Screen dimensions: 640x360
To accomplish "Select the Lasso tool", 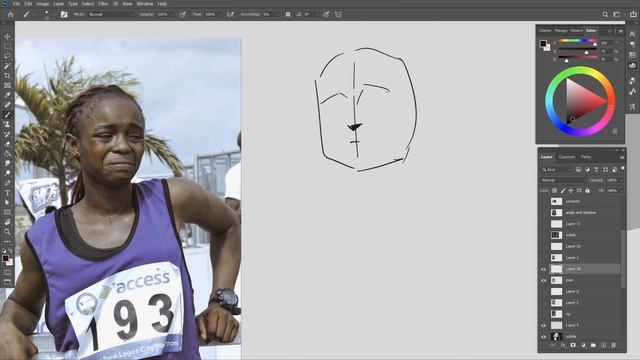I will pyautogui.click(x=7, y=56).
